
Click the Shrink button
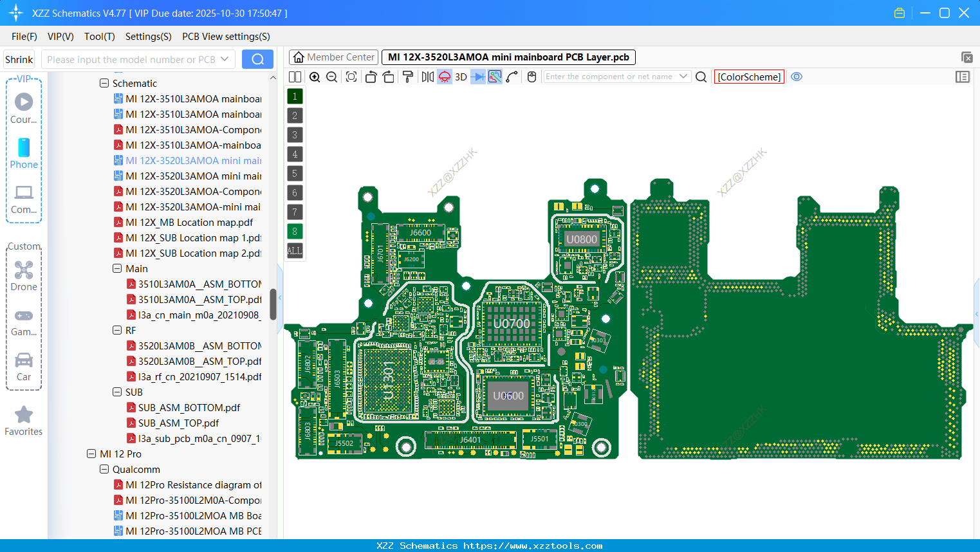[19, 59]
